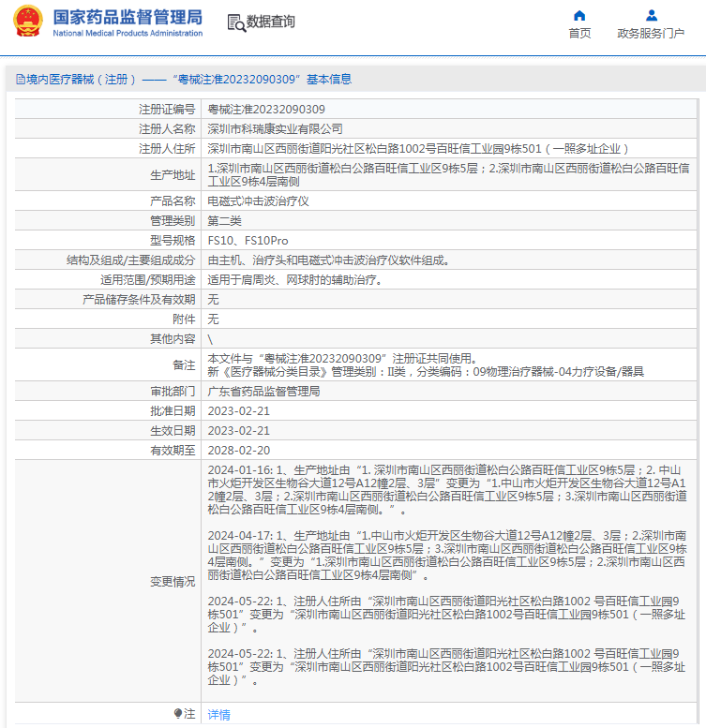
Task: Click the 结构及组成/主要组成成分 label
Action: click(130, 260)
